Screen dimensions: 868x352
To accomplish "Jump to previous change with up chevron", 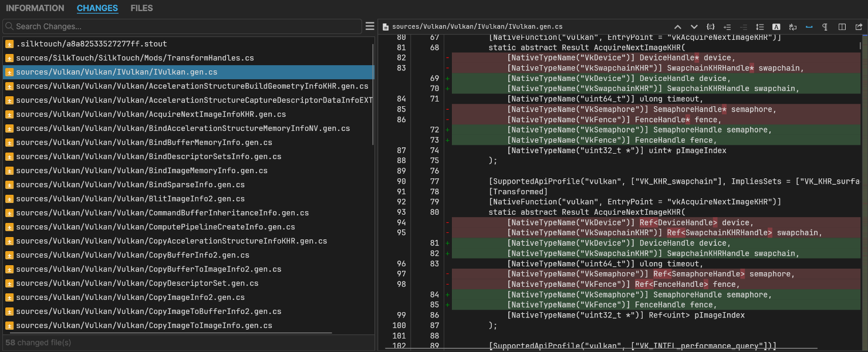I will (678, 27).
